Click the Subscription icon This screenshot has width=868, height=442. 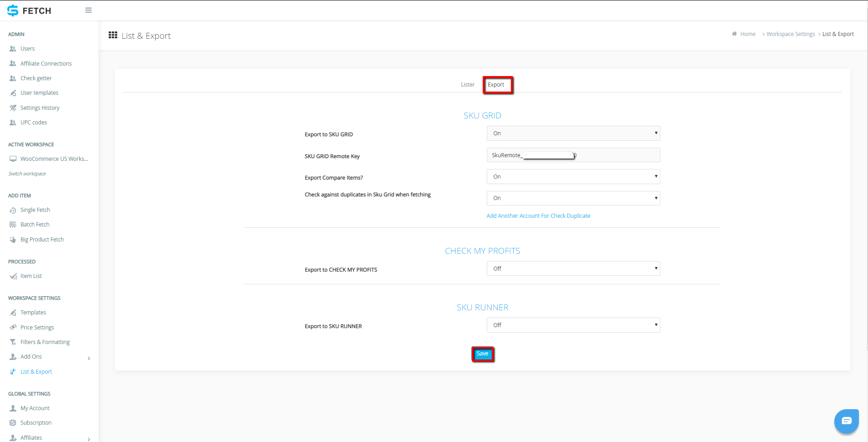click(x=13, y=423)
